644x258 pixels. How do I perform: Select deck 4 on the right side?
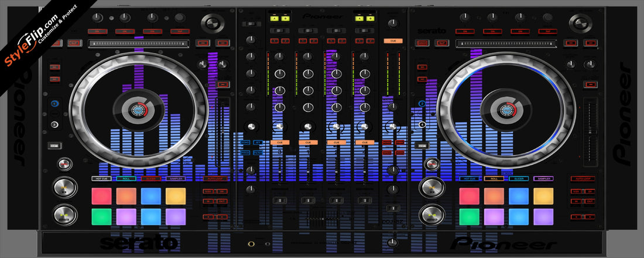tap(422, 124)
